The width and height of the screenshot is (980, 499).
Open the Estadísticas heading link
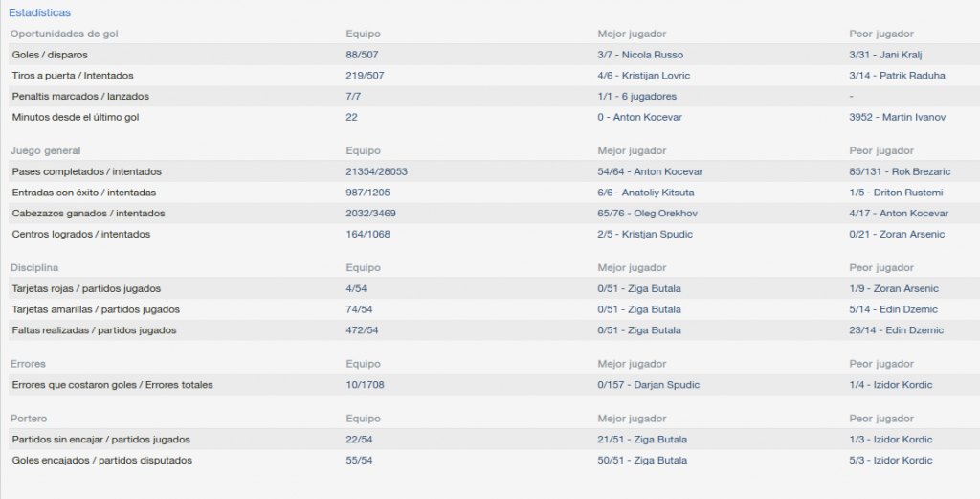(x=39, y=12)
